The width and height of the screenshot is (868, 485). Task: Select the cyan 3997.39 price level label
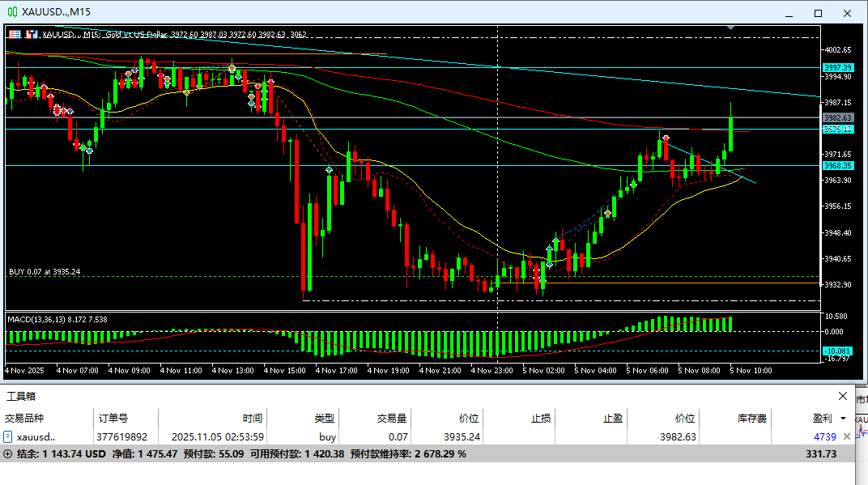coord(838,68)
